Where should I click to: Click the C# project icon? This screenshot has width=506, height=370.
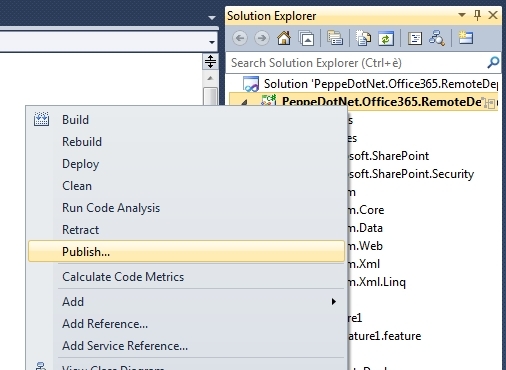pyautogui.click(x=269, y=100)
